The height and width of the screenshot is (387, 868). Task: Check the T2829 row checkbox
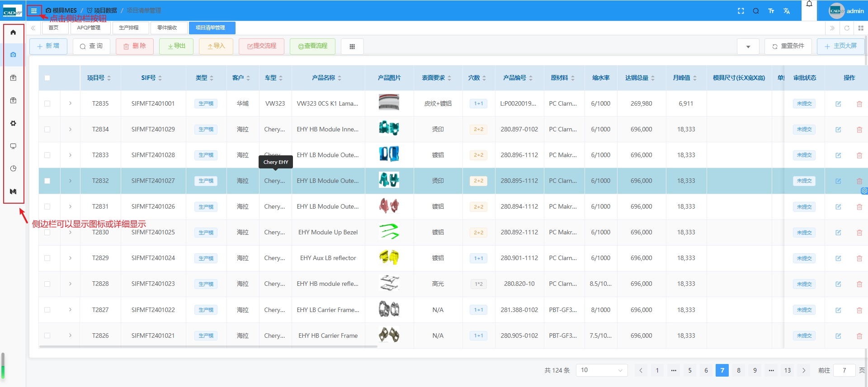click(x=47, y=258)
